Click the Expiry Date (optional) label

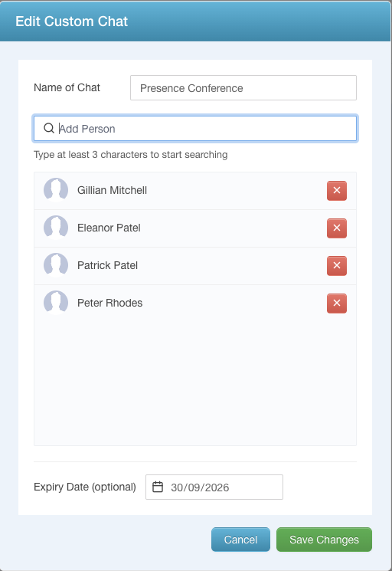[x=85, y=487]
